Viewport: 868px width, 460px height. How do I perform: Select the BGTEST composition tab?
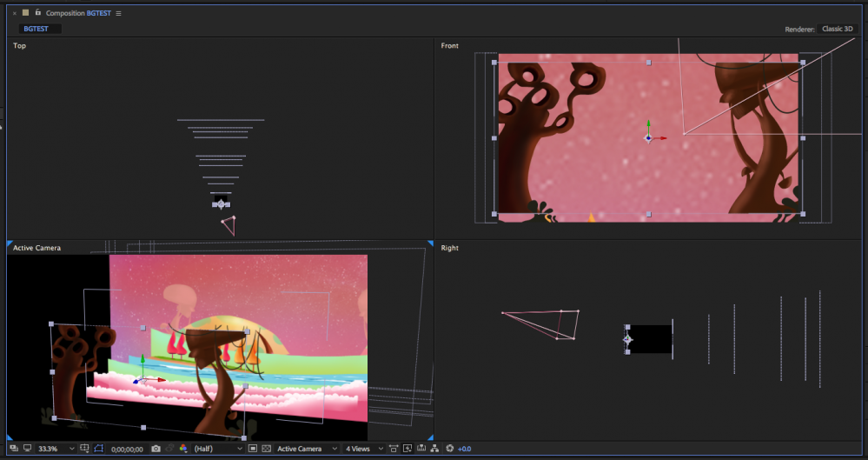[x=36, y=29]
